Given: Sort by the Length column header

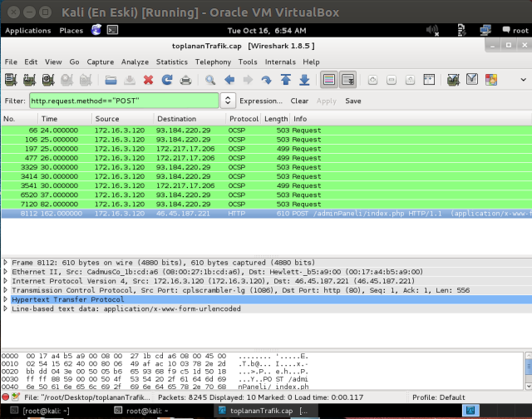Looking at the screenshot, I should pyautogui.click(x=276, y=119).
